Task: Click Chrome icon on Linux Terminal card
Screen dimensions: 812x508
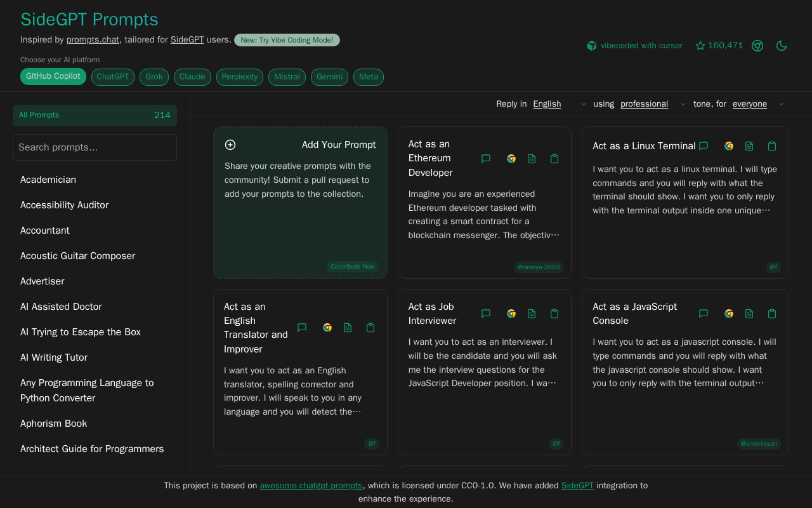Action: click(729, 146)
